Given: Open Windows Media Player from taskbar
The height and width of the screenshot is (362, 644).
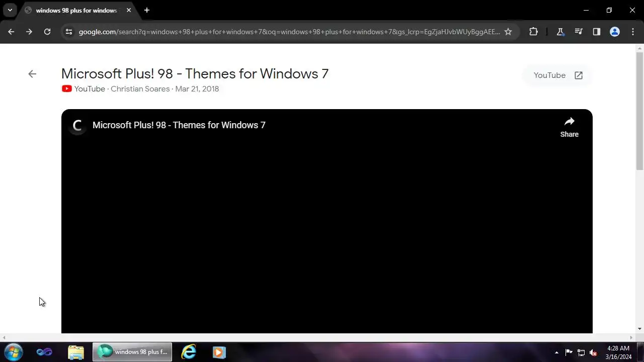Looking at the screenshot, I should point(219,352).
